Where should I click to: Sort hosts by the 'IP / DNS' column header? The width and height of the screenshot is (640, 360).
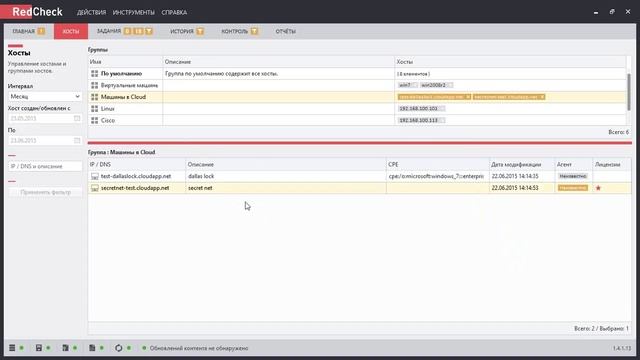click(137, 164)
